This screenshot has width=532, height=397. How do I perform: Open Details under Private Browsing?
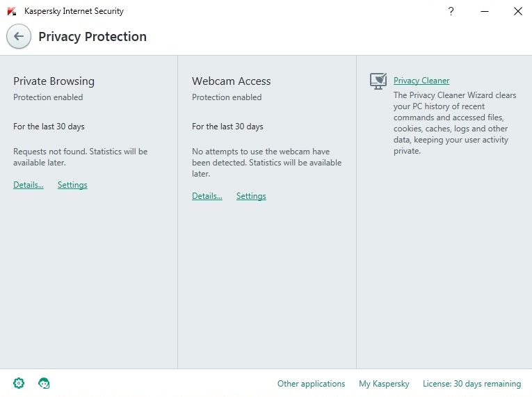pyautogui.click(x=29, y=185)
